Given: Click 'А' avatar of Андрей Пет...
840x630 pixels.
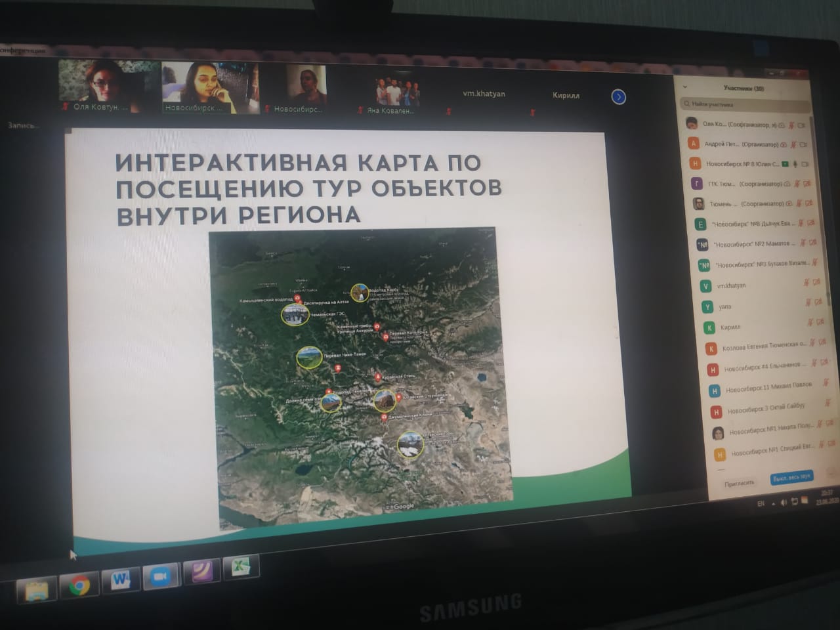Looking at the screenshot, I should click(693, 143).
